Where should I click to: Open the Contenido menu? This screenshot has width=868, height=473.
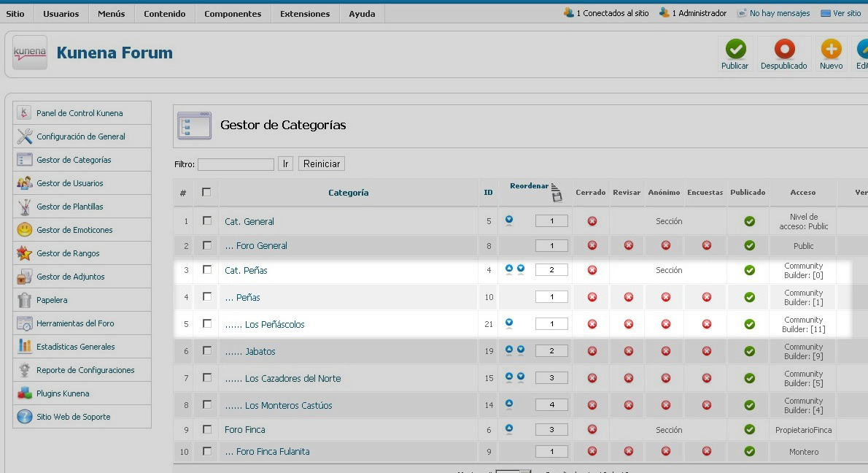164,14
